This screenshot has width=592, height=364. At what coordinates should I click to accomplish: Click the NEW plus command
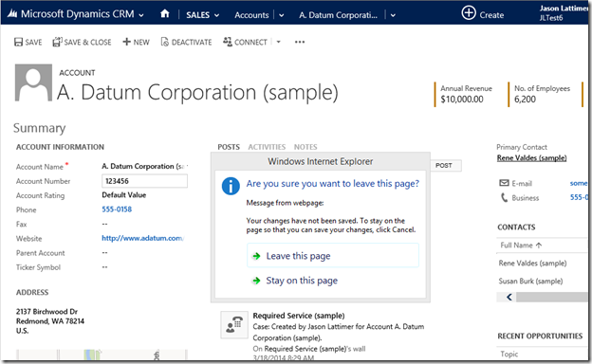(x=137, y=42)
